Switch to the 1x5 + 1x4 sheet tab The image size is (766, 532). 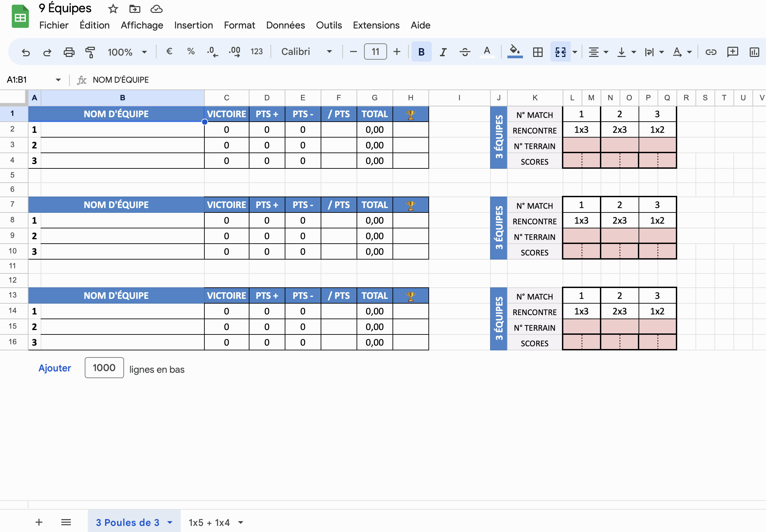click(209, 522)
